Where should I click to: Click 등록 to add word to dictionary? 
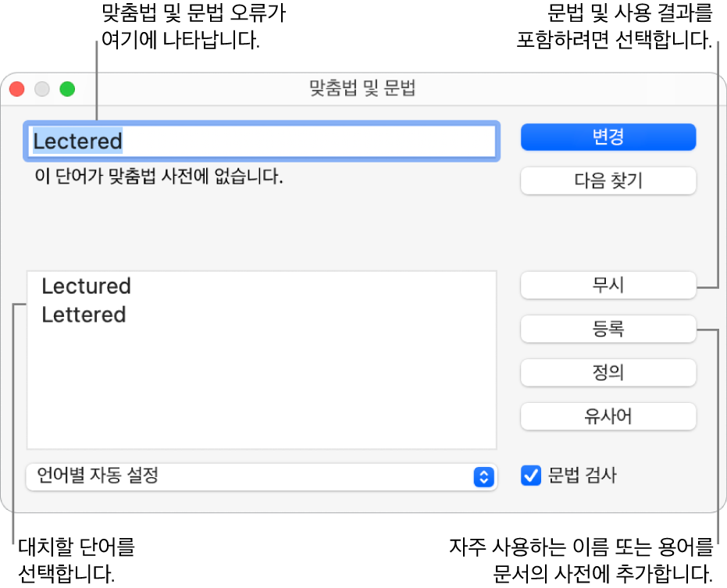[x=608, y=329]
